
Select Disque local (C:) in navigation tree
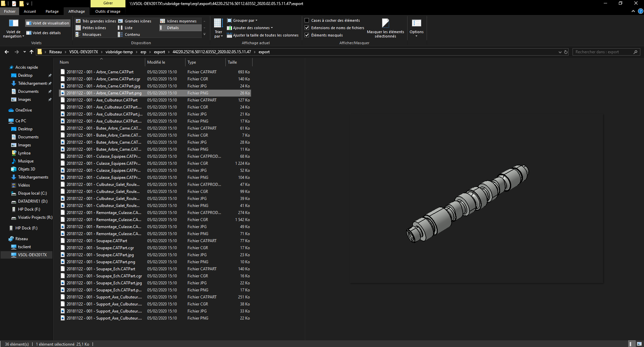tap(32, 193)
